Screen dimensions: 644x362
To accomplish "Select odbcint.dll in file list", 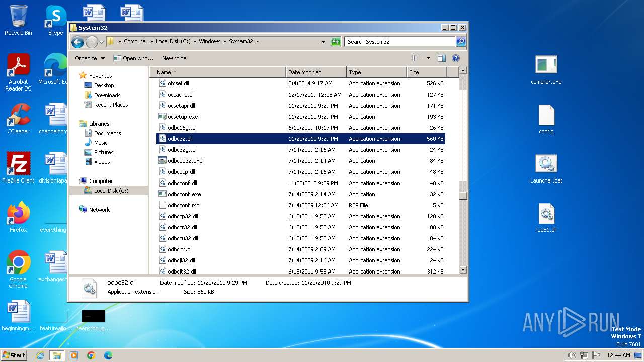I will (180, 249).
